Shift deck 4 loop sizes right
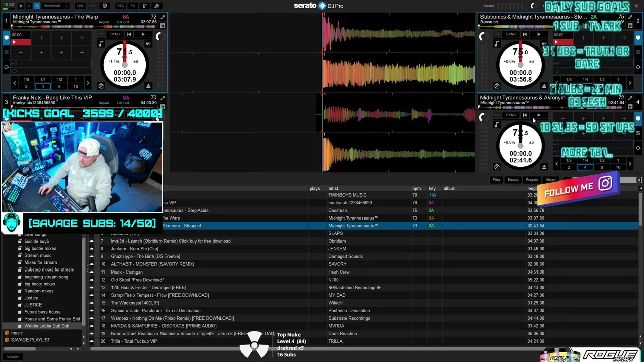This screenshot has width=644, height=362. pyautogui.click(x=631, y=164)
